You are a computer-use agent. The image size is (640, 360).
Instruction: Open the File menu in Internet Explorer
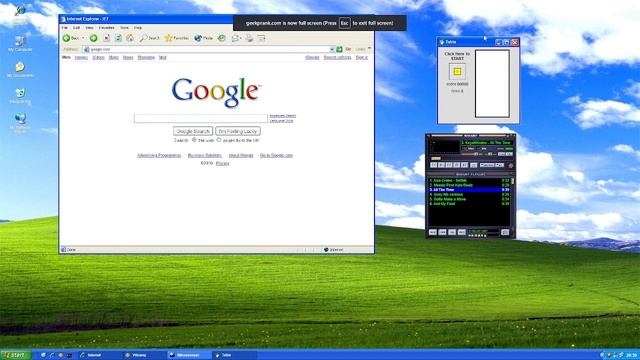coord(64,28)
